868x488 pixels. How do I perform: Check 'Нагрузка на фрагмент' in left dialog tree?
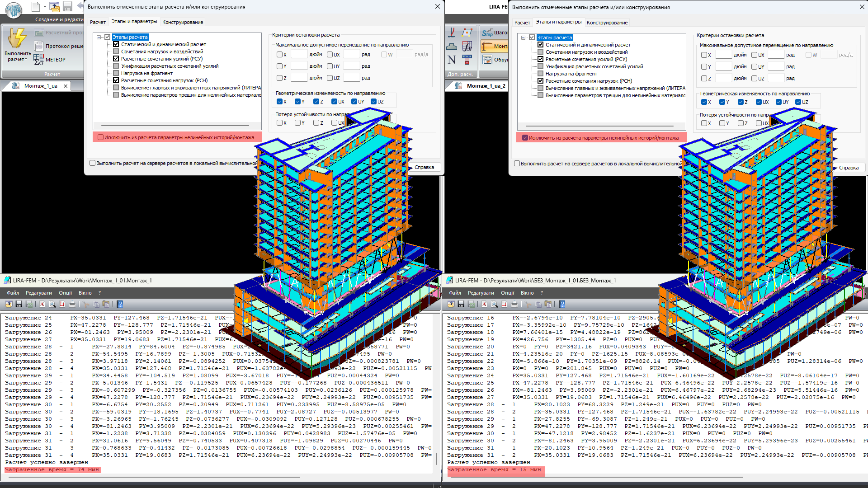click(x=116, y=73)
